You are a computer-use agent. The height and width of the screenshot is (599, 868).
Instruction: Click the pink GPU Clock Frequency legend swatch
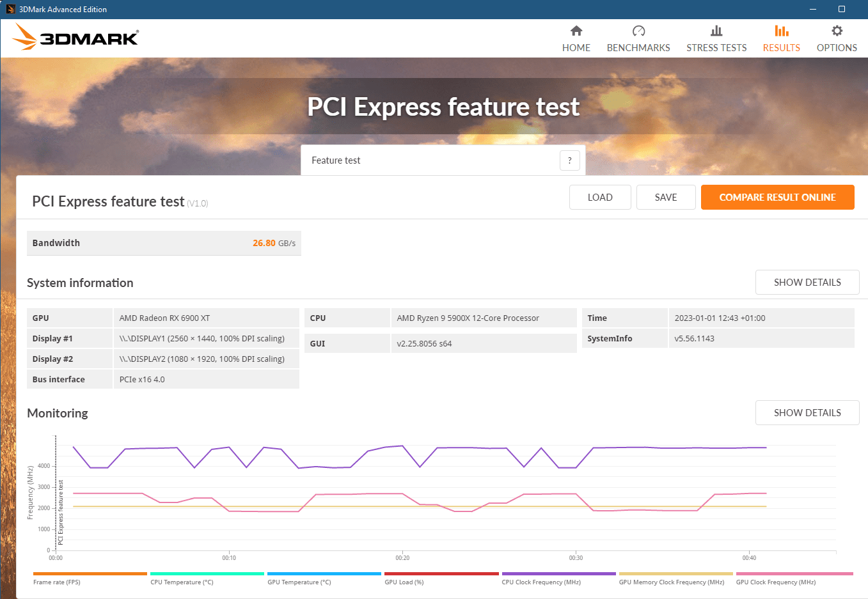point(794,574)
